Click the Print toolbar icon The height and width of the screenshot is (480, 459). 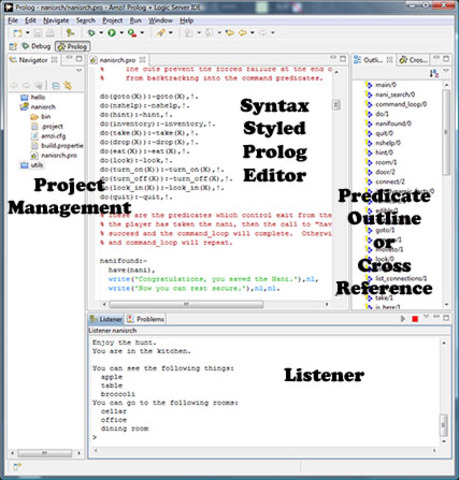click(50, 33)
